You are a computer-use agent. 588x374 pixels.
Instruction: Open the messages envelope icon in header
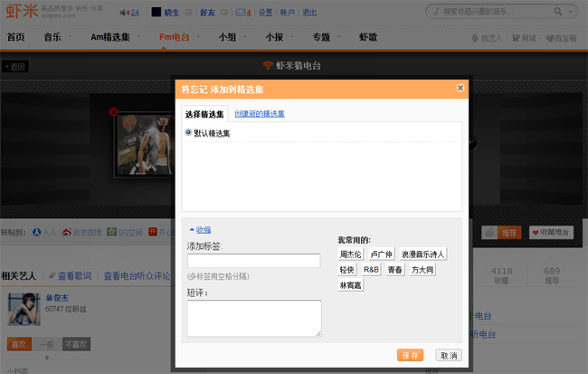point(239,13)
